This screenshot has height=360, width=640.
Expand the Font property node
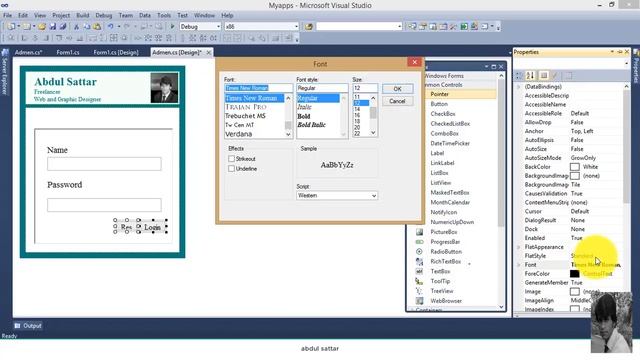(x=519, y=265)
